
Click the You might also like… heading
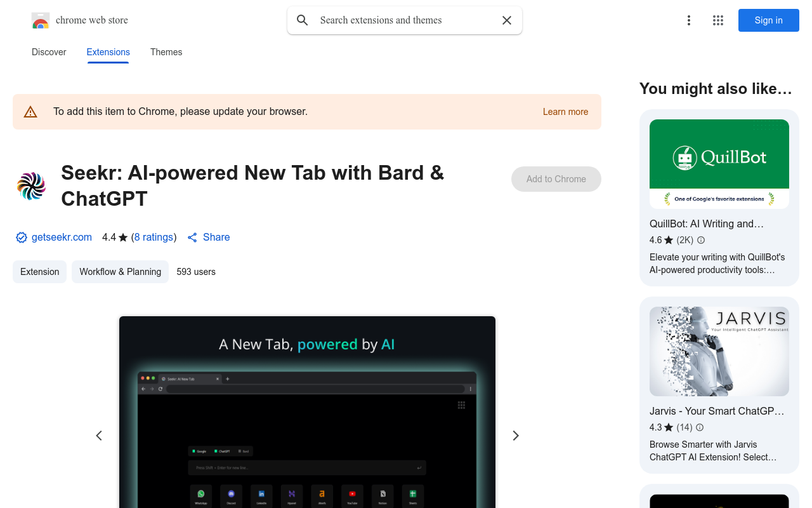click(716, 89)
